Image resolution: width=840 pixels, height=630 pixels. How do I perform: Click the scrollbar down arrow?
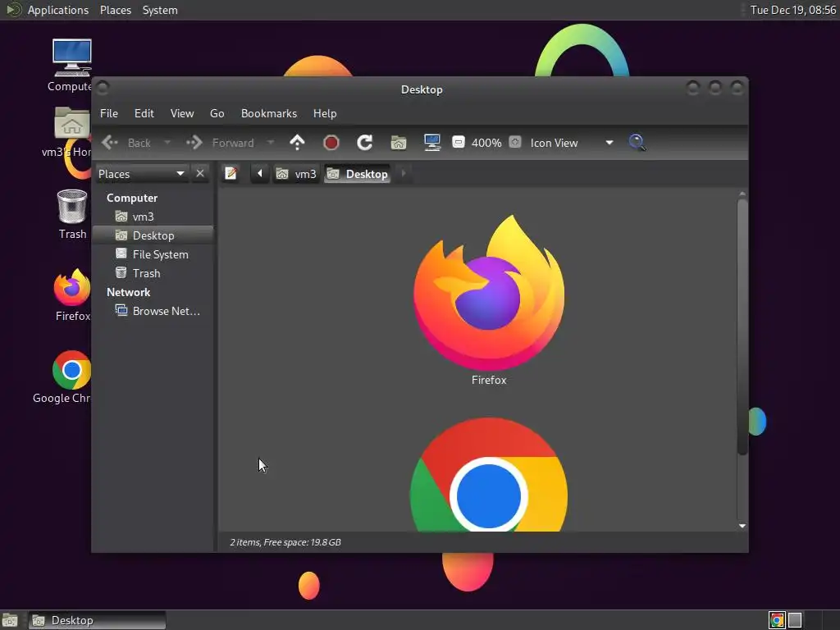tap(742, 526)
